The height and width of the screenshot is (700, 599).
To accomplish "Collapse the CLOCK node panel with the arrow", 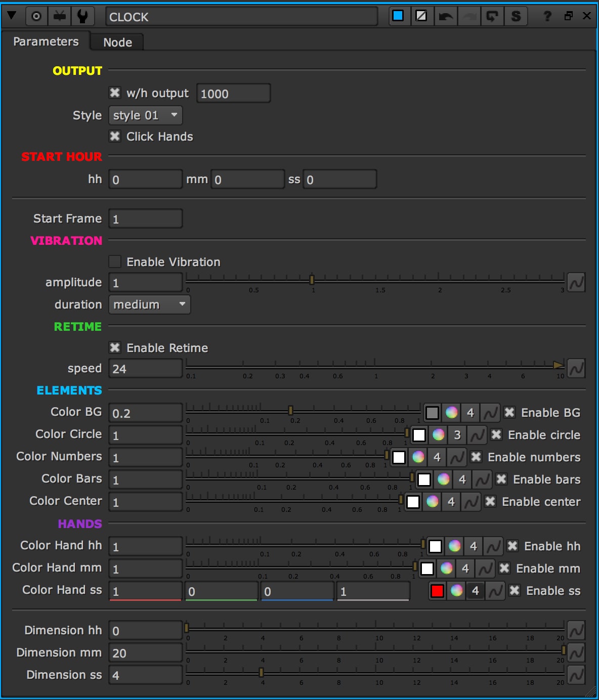I will coord(12,16).
